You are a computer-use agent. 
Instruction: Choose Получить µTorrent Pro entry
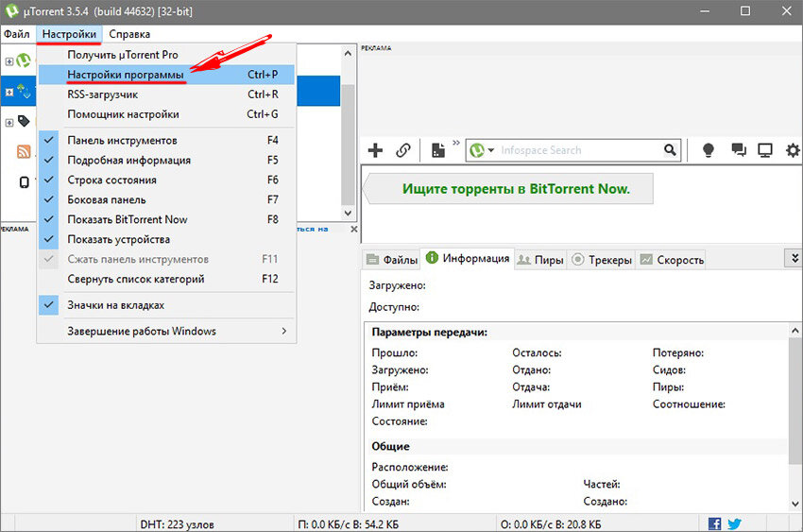click(166, 55)
